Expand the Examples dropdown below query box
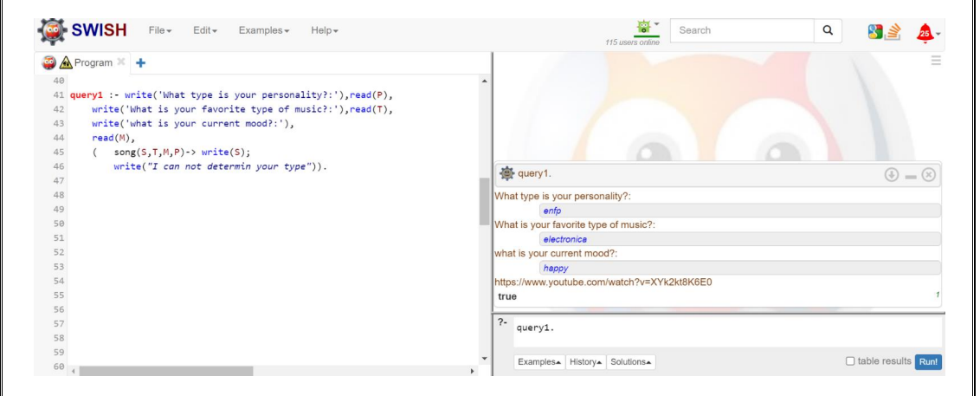 click(539, 362)
